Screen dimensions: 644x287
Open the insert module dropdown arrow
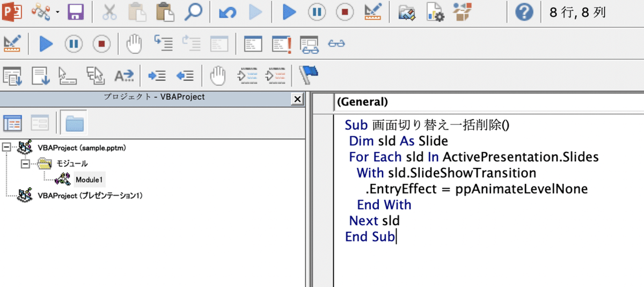[58, 12]
